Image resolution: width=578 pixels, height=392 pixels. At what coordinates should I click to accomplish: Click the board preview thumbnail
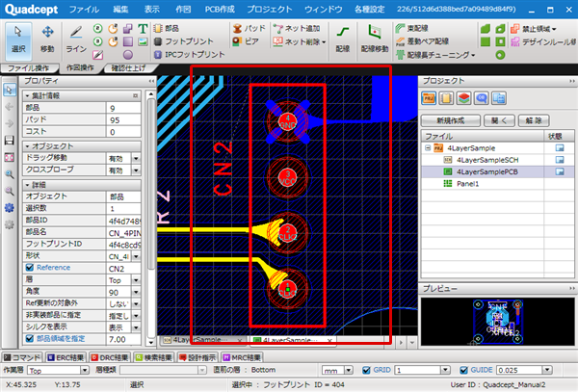[498, 322]
